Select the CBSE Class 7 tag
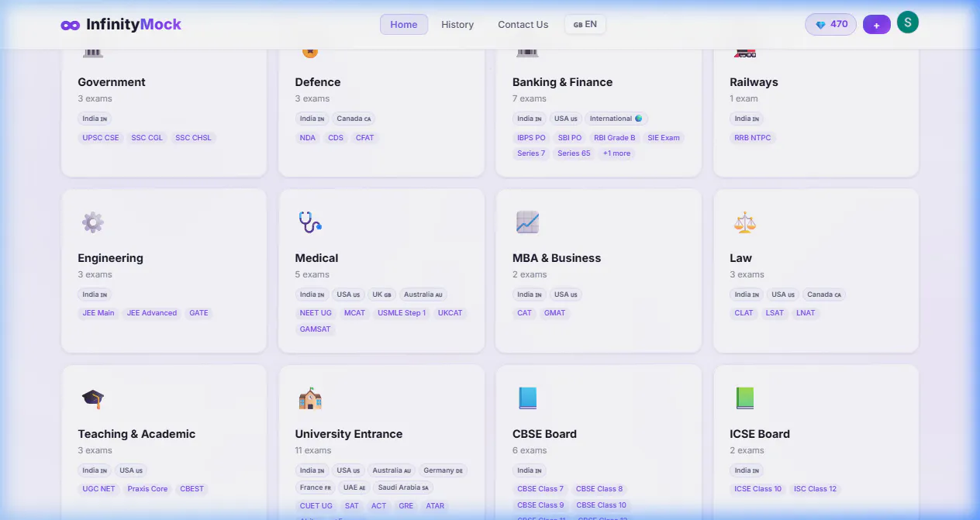 [541, 489]
